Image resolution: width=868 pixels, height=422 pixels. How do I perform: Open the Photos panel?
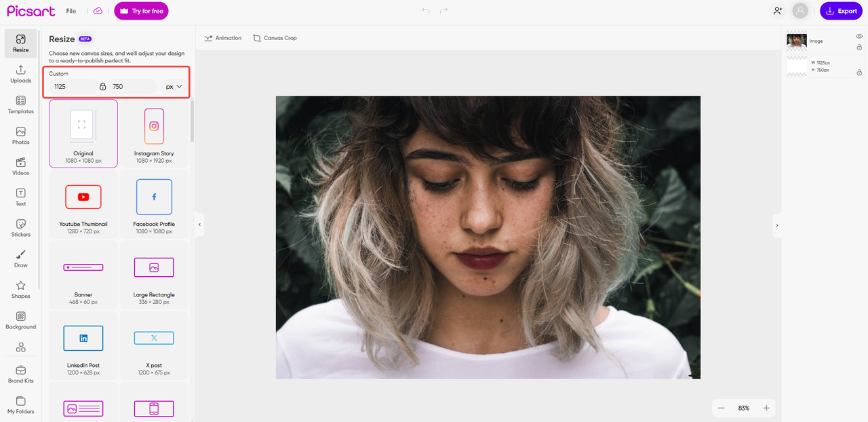[20, 136]
